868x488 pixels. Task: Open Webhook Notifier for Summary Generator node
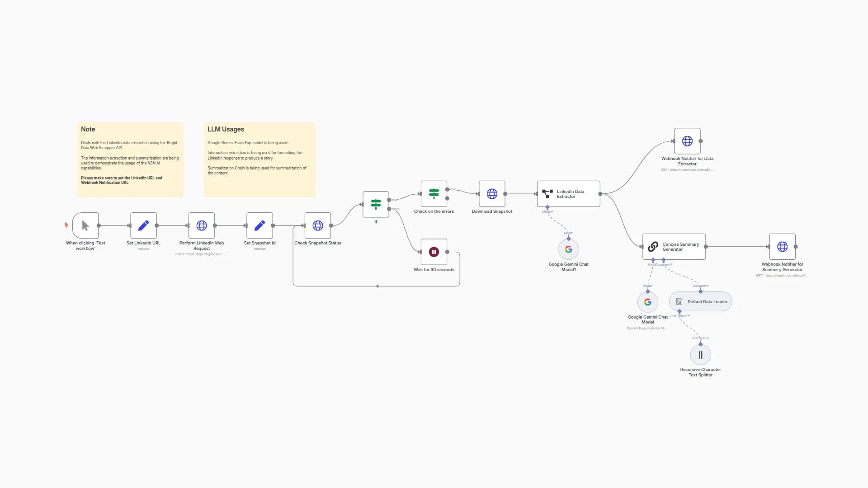click(783, 247)
